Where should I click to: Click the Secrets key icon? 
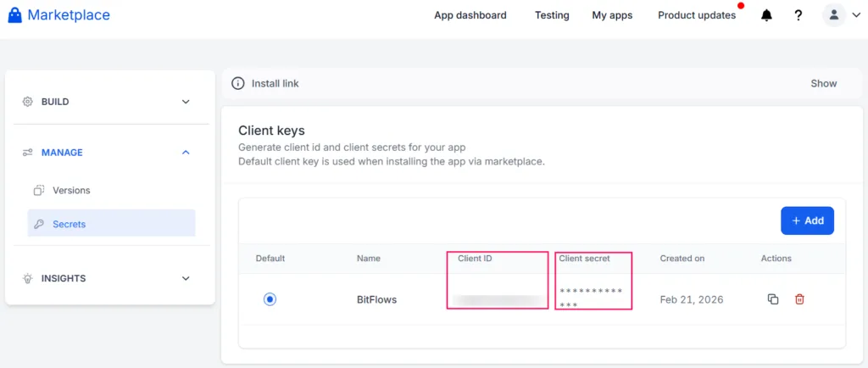[x=39, y=224]
